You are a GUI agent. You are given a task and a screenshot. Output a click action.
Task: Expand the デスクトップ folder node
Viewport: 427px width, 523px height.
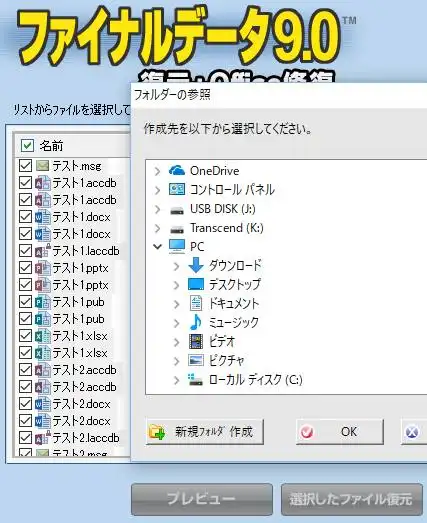176,285
